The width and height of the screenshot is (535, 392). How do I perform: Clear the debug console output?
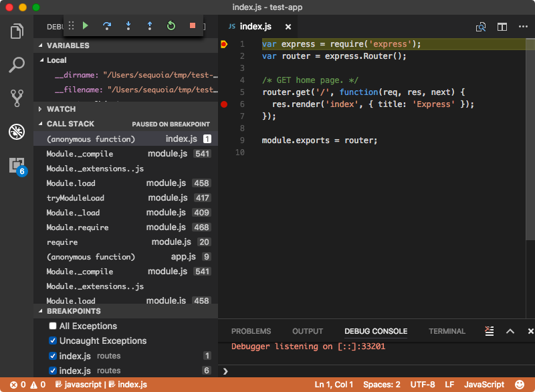tap(490, 331)
